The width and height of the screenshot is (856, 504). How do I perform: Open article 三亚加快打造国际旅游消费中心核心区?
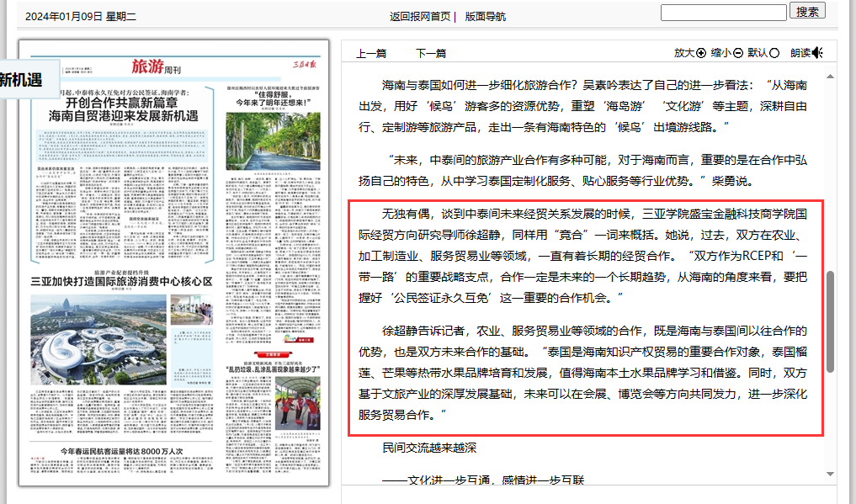pyautogui.click(x=121, y=281)
